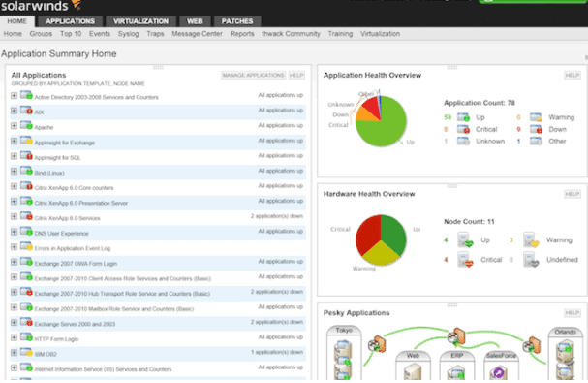The image size is (588, 383).
Task: Click the AIX application status icon
Action: click(x=26, y=111)
